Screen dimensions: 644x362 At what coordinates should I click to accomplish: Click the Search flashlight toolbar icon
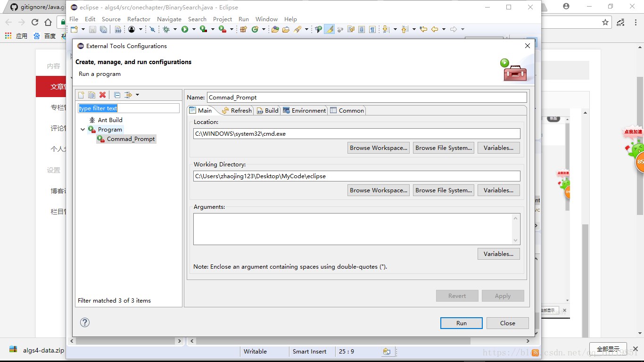click(x=297, y=29)
